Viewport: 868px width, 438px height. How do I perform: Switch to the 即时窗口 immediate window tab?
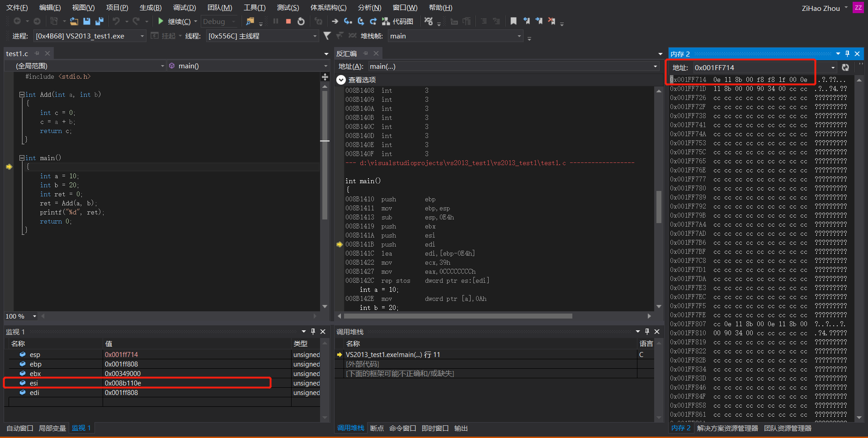click(435, 428)
